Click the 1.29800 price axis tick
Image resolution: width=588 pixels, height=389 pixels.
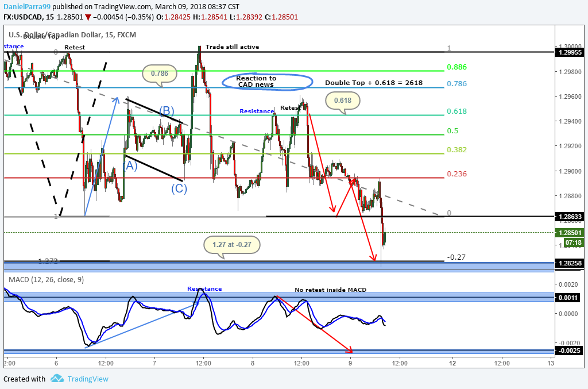tap(570, 72)
